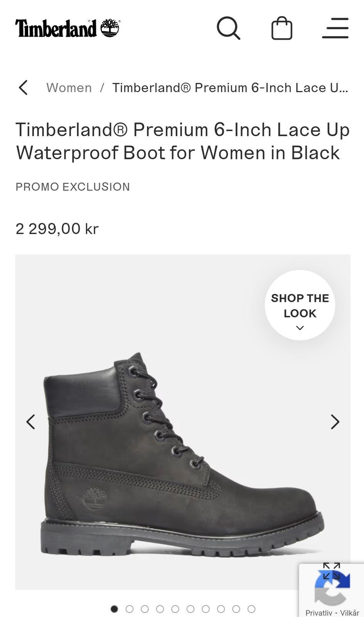Select the fifth carousel dot

[175, 609]
